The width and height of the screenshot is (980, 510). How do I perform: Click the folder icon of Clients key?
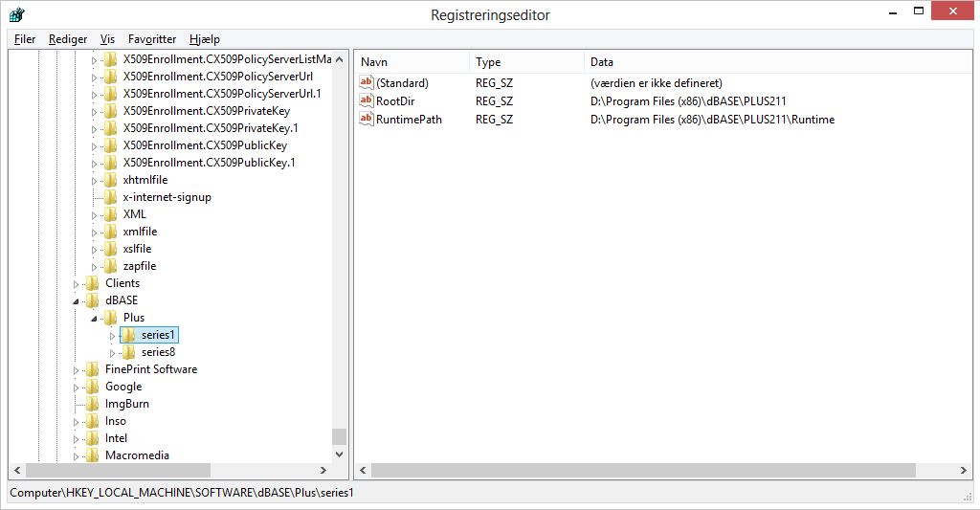pos(92,283)
